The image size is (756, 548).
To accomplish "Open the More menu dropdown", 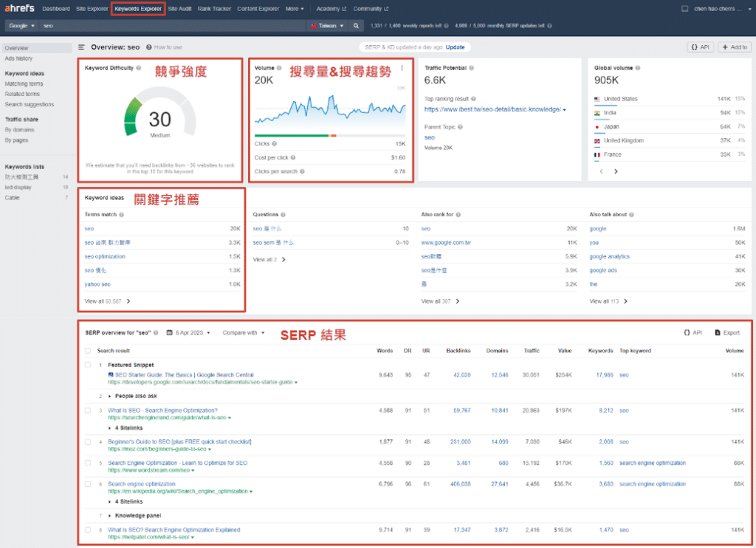I will pos(295,9).
